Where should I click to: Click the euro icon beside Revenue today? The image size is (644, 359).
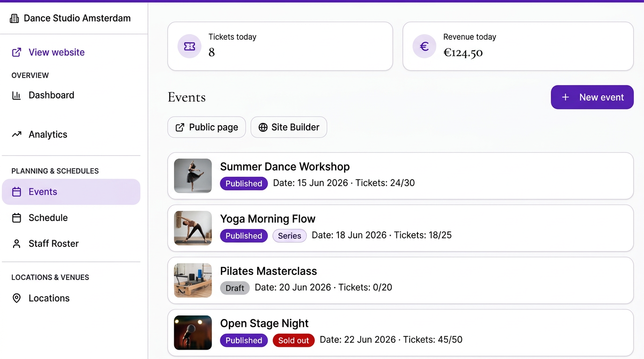coord(424,46)
